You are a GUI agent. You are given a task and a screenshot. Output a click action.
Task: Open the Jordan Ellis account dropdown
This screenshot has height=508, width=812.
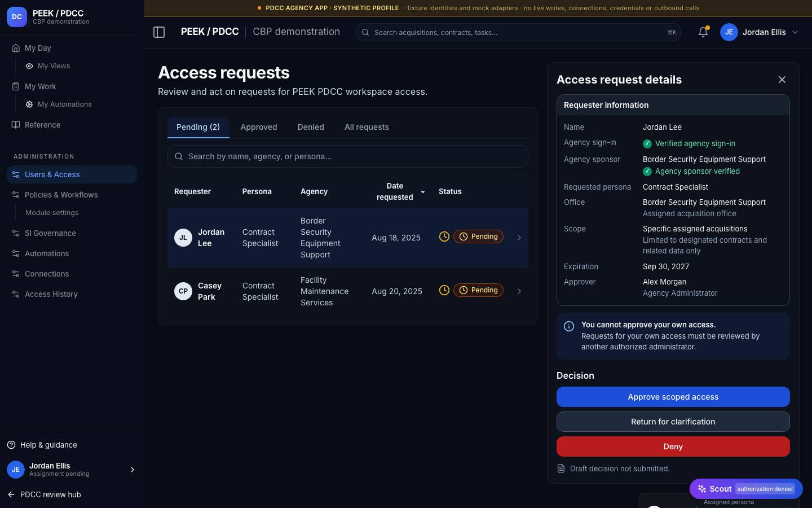[760, 32]
